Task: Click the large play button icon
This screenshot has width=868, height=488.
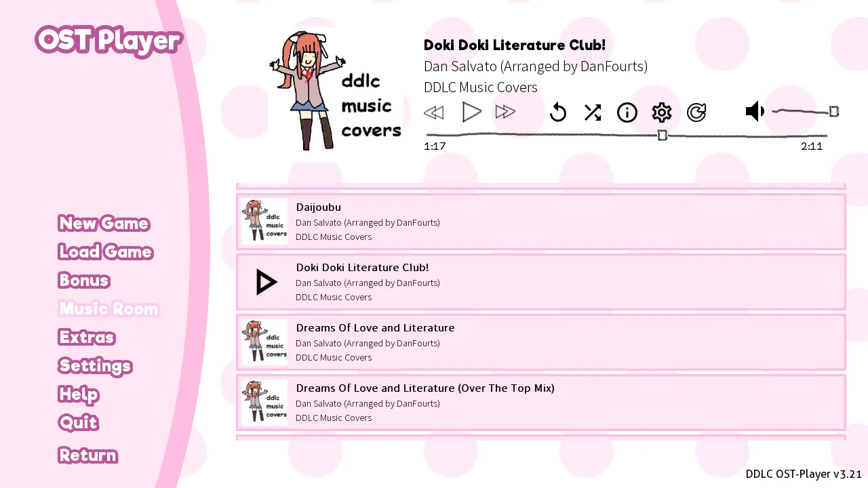Action: click(472, 112)
